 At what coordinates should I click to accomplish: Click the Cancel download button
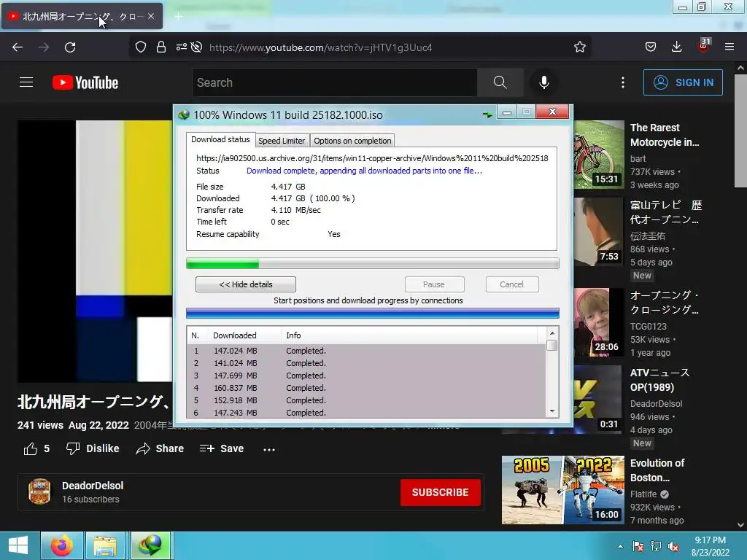(x=512, y=284)
